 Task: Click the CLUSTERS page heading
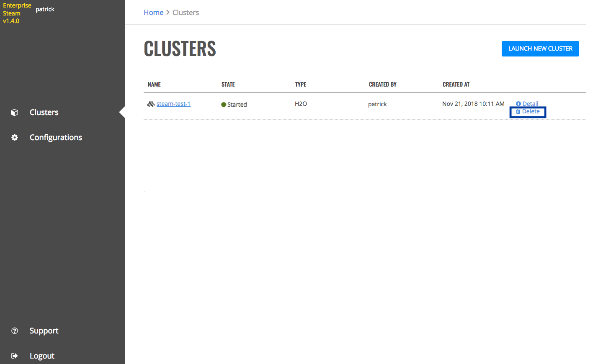(x=180, y=49)
